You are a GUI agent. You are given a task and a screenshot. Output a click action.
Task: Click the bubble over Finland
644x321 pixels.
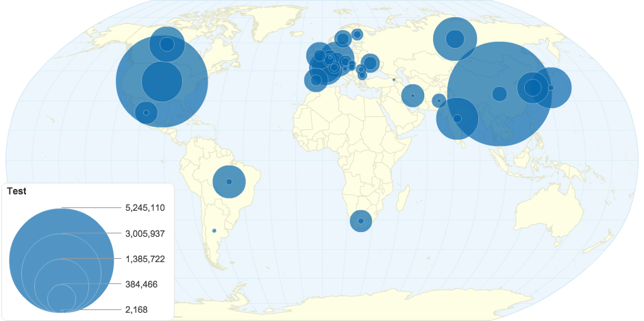[357, 35]
